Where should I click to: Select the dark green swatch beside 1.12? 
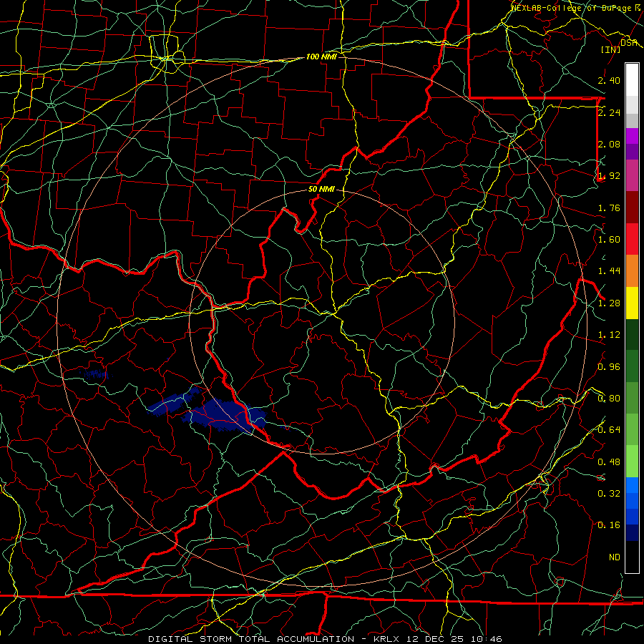[x=632, y=335]
